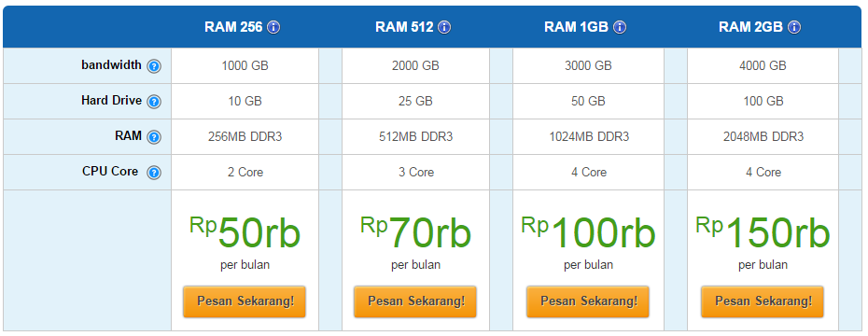868x336 pixels.
Task: Open the RAM row help question icon
Action: click(x=154, y=137)
